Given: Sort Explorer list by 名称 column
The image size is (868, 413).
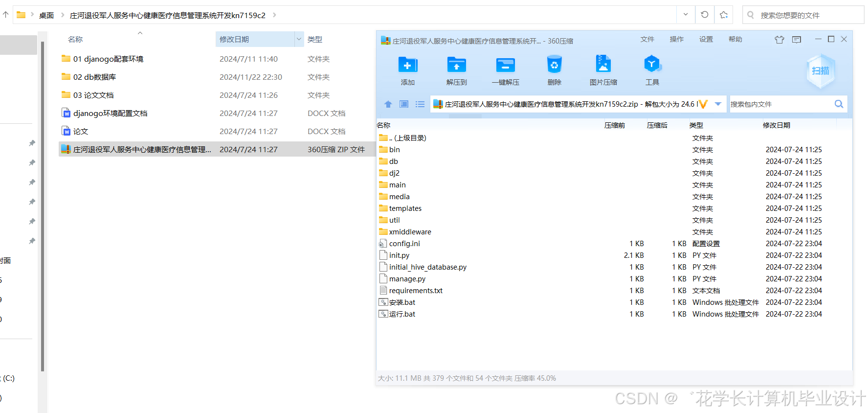Looking at the screenshot, I should (x=75, y=39).
